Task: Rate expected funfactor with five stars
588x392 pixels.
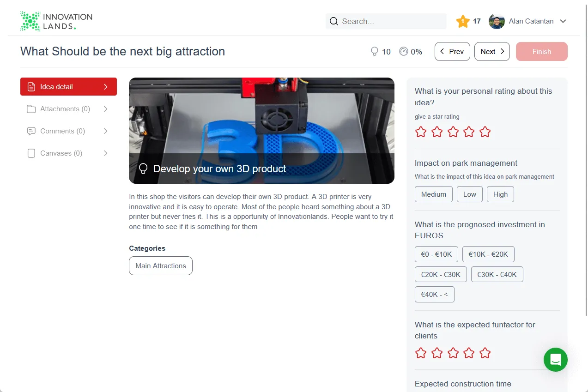Action: click(485, 353)
